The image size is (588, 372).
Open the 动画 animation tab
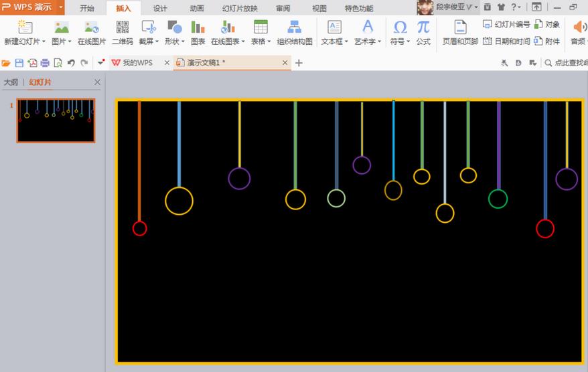point(196,8)
